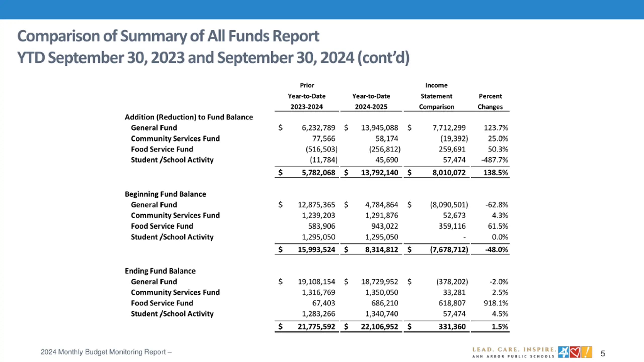Click the 'Prior Year-to-Date 2023-2024' column header
The image size is (644, 362).
(307, 96)
